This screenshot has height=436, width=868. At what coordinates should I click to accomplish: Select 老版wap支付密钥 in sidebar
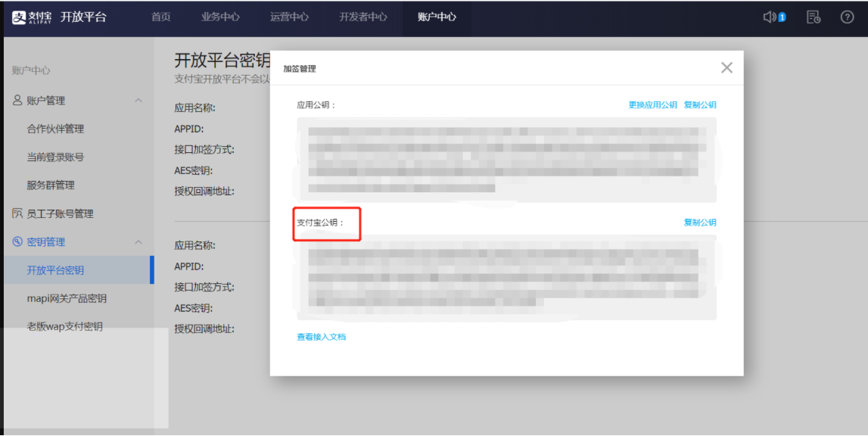tap(65, 326)
